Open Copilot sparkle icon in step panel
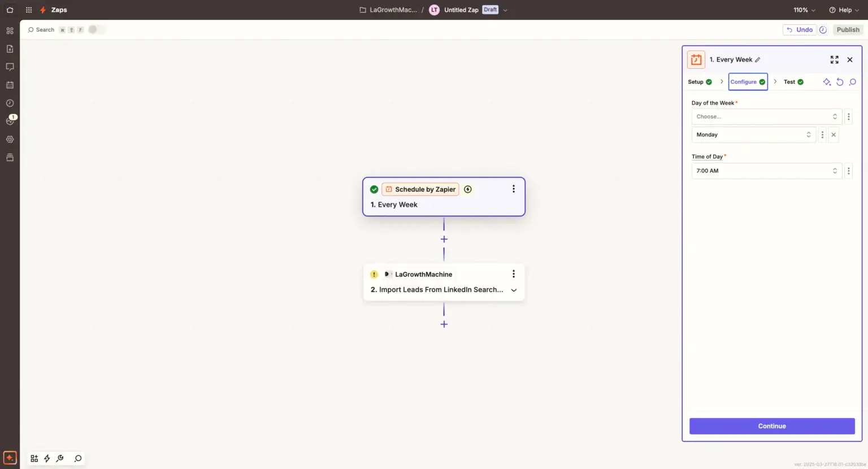Viewport: 868px width, 469px height. coord(826,82)
